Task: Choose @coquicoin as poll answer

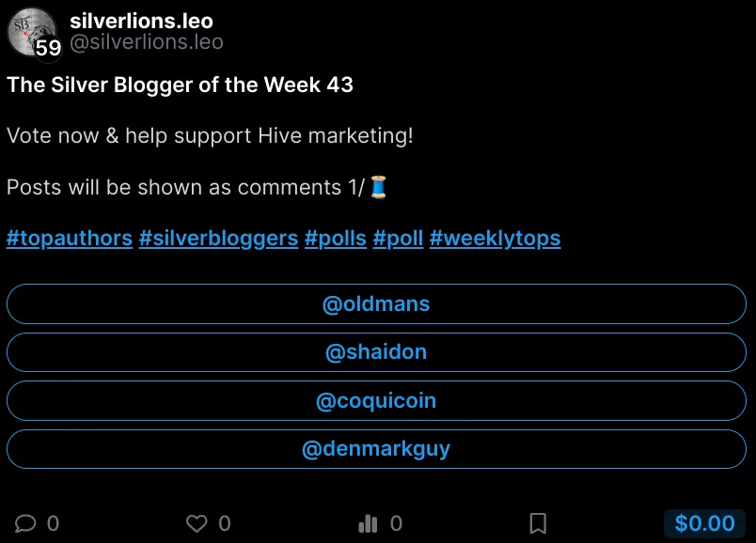Action: 376,401
